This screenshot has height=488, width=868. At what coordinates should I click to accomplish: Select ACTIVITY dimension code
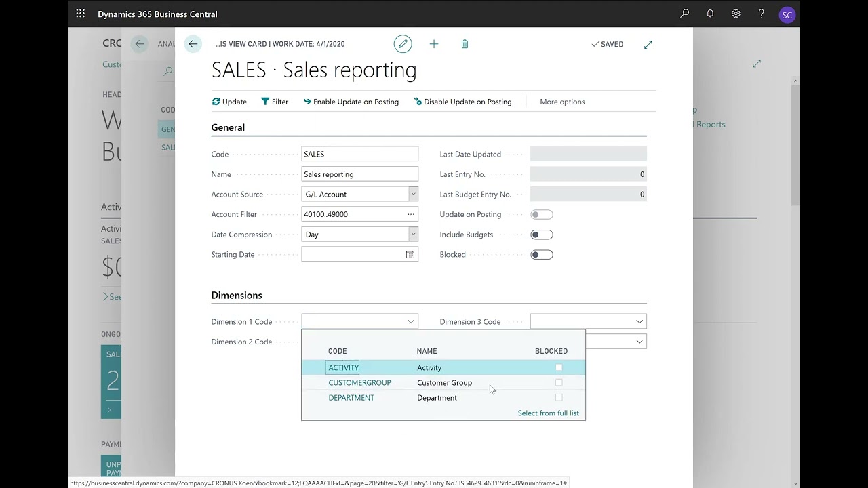pyautogui.click(x=344, y=367)
